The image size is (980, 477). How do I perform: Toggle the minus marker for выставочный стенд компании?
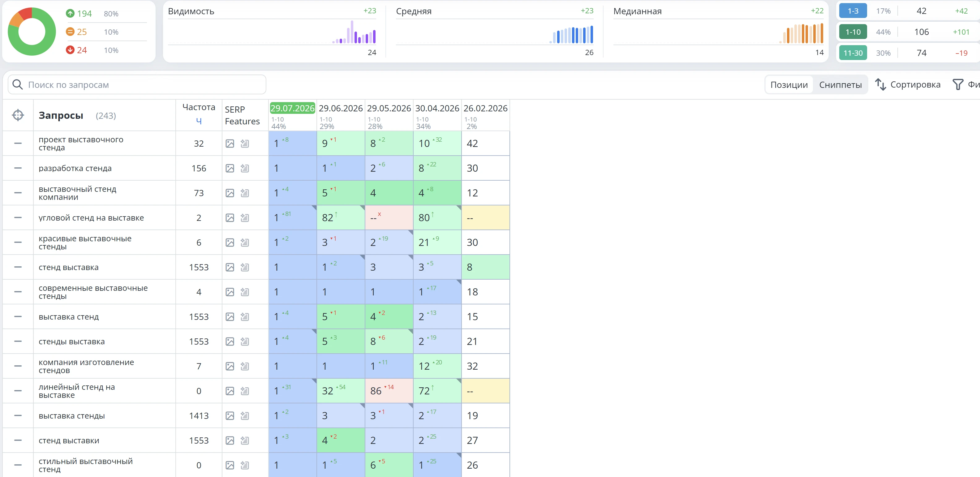point(18,193)
